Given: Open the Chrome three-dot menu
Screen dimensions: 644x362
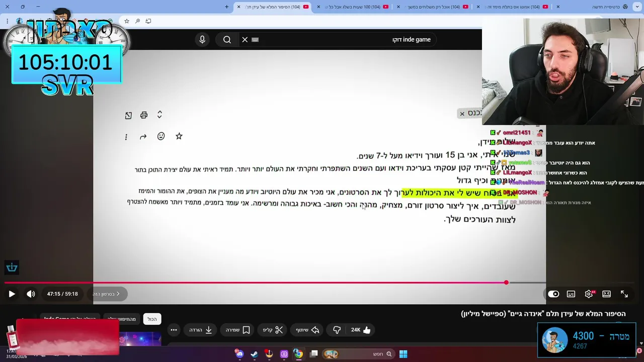Looking at the screenshot, I should (7, 21).
